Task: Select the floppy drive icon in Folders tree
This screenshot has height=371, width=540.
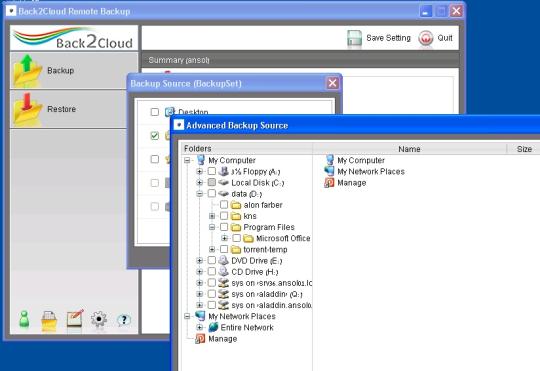Action: [x=224, y=171]
